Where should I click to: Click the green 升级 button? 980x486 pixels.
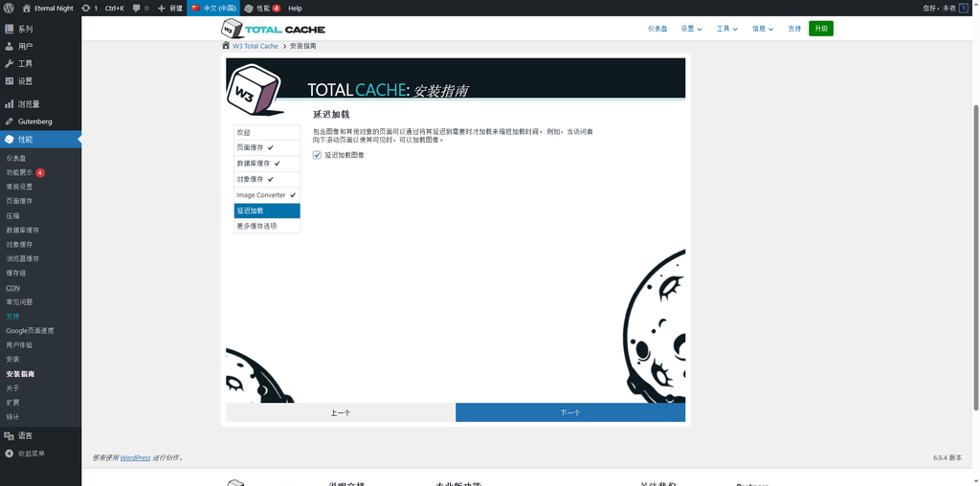(820, 29)
